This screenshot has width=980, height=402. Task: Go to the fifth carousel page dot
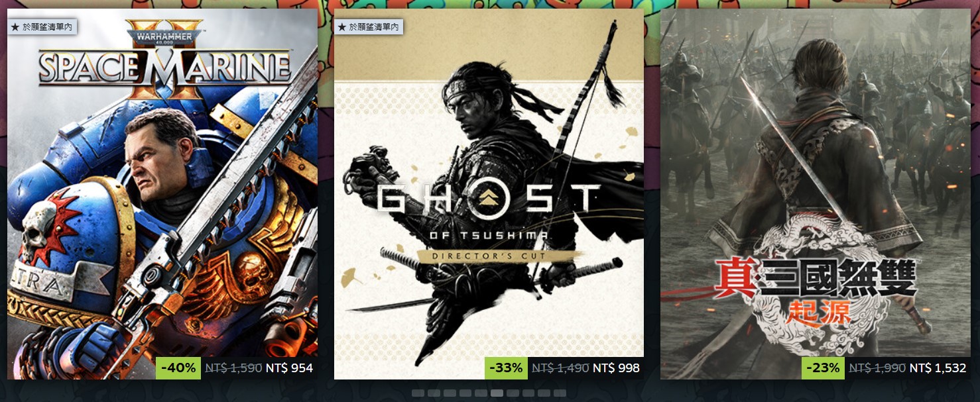pyautogui.click(x=481, y=393)
